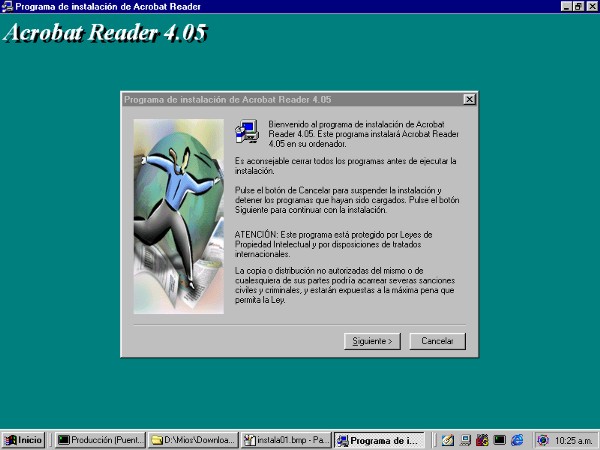This screenshot has height=450, width=600.
Task: Click the 10:25 a.m. taskbar clock
Action: (573, 439)
